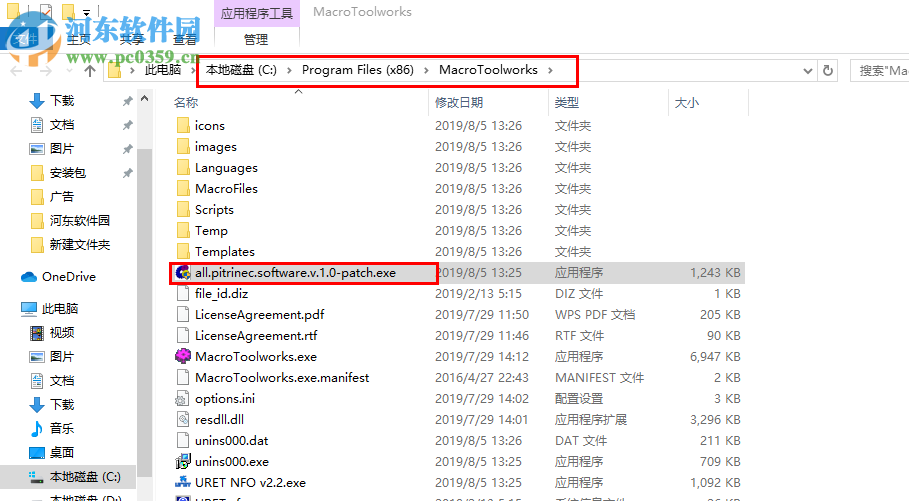Viewport: 909px width, 501px height.
Task: Click the URET NFO v2.2.exe icon
Action: (183, 482)
